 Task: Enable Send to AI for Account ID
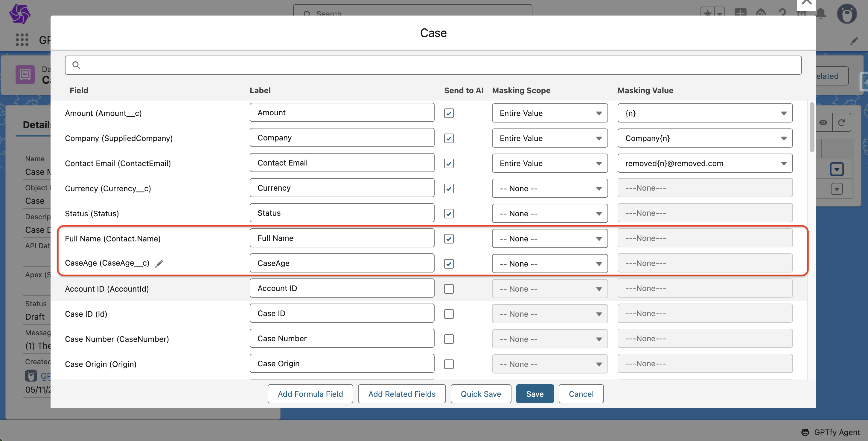[x=448, y=289]
